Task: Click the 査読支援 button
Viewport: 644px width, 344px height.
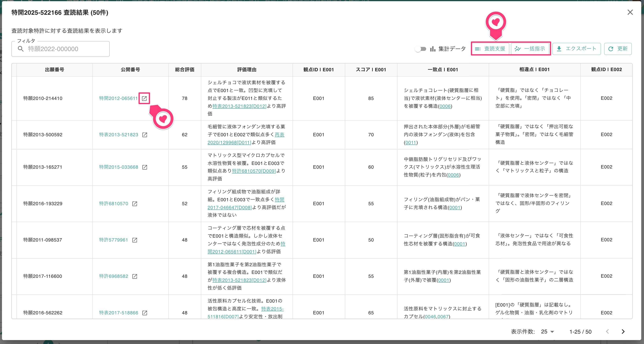Action: [x=490, y=49]
